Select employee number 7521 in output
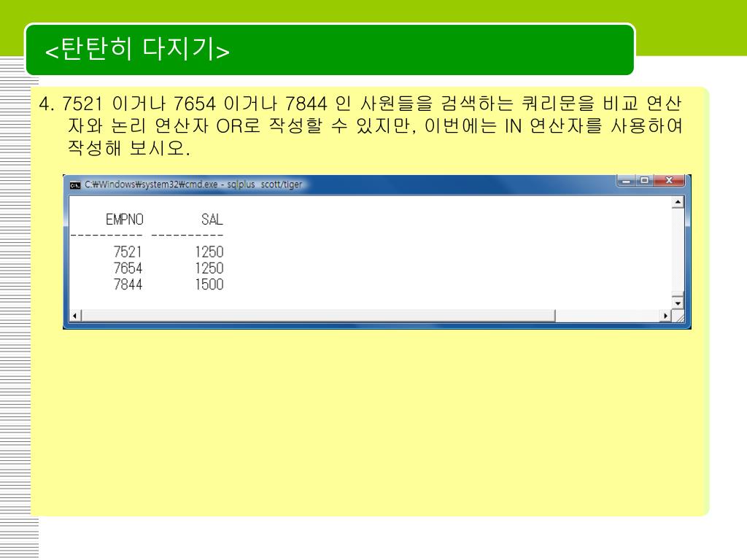This screenshot has height=560, width=747. (x=128, y=252)
